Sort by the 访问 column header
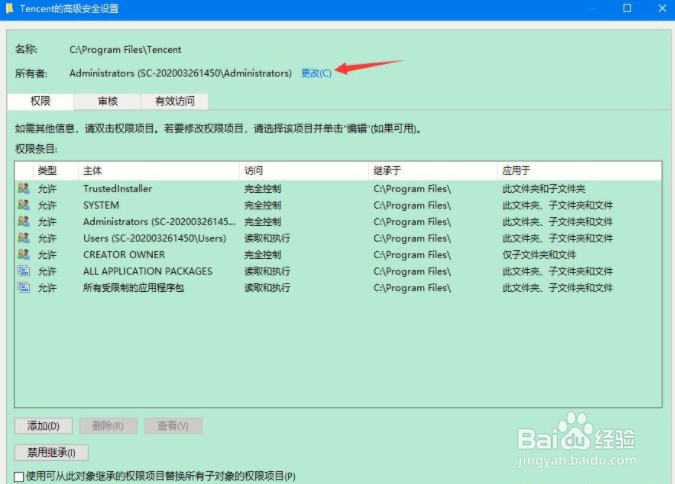 click(303, 171)
